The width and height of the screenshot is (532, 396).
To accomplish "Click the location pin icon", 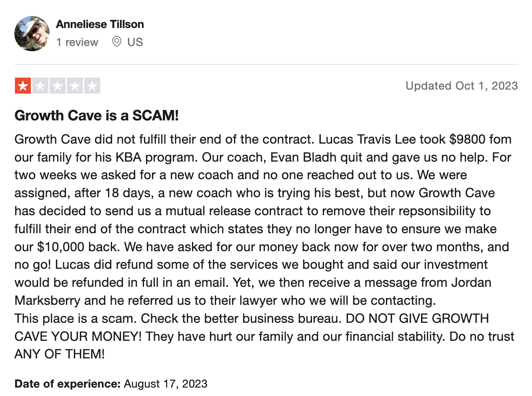I will (x=116, y=42).
